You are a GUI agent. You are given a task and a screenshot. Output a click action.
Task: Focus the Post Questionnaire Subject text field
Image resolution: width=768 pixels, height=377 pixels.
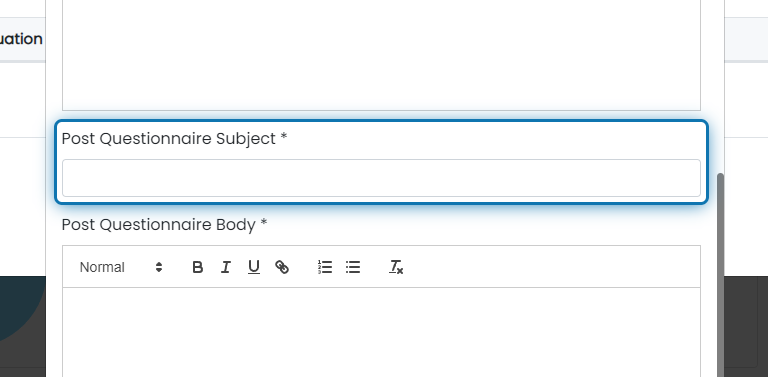[381, 178]
